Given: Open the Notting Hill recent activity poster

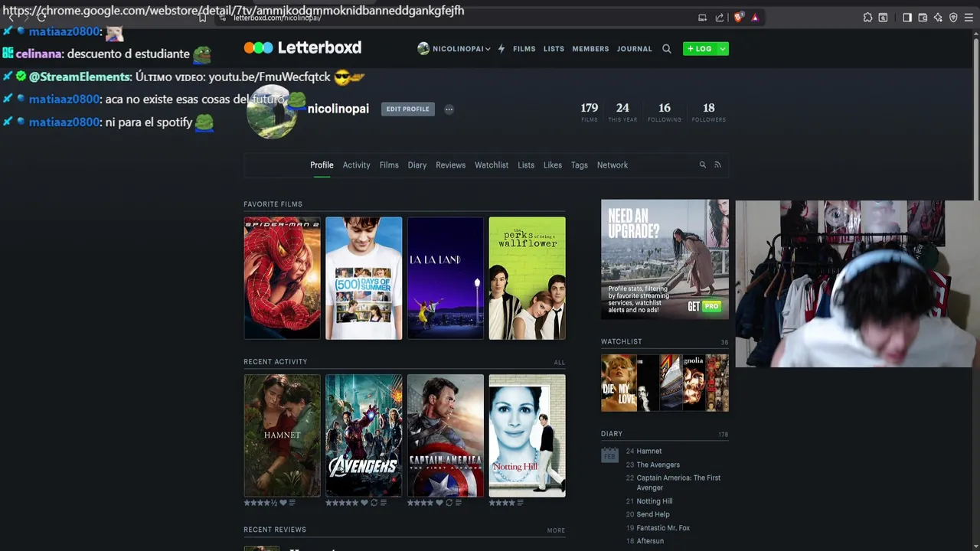Looking at the screenshot, I should 528,435.
